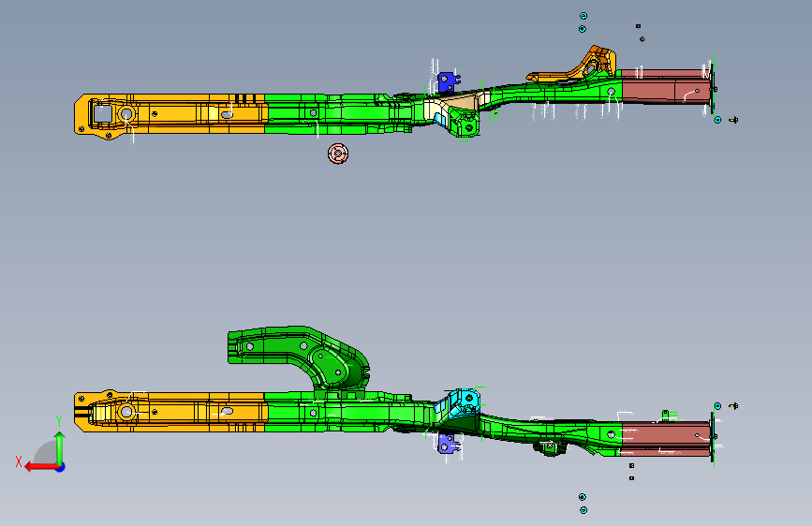Click the blue origin sphere of the axis triad
Image resolution: width=812 pixels, height=526 pixels.
61,467
